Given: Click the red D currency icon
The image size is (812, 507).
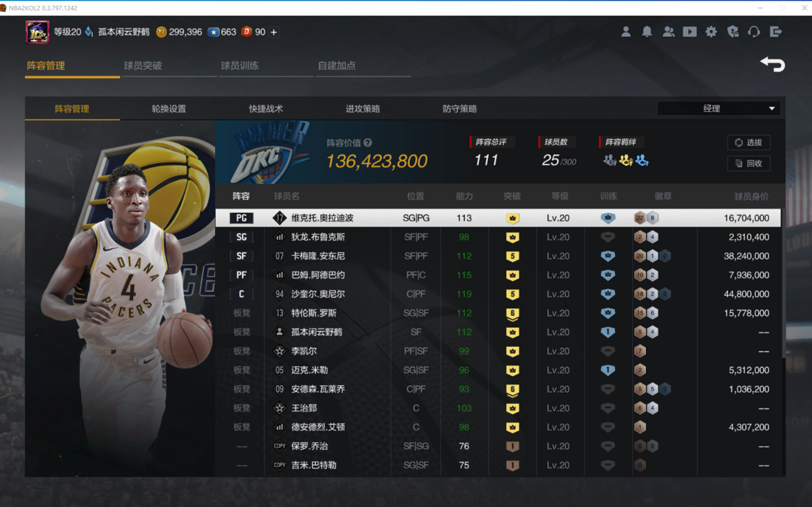Looking at the screenshot, I should tap(247, 32).
